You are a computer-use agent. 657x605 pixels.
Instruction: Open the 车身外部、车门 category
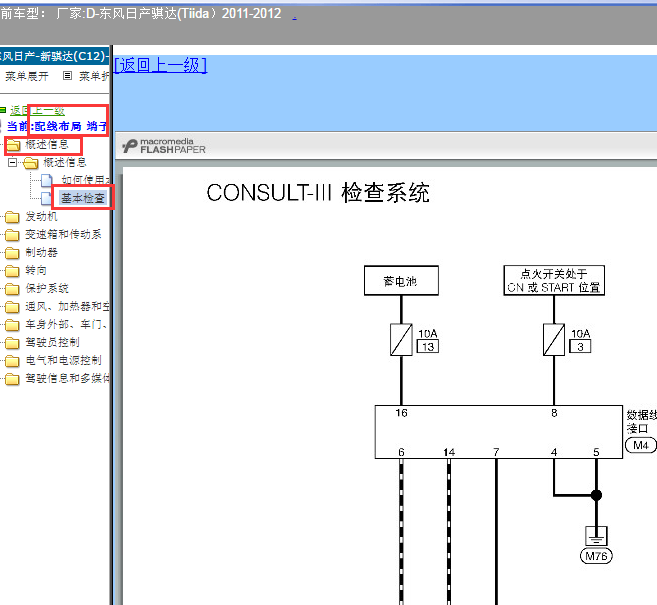coord(66,325)
